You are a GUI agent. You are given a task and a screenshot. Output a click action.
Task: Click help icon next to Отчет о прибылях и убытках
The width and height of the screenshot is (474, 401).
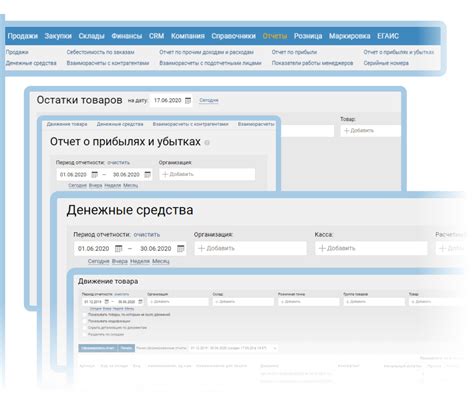tap(207, 143)
